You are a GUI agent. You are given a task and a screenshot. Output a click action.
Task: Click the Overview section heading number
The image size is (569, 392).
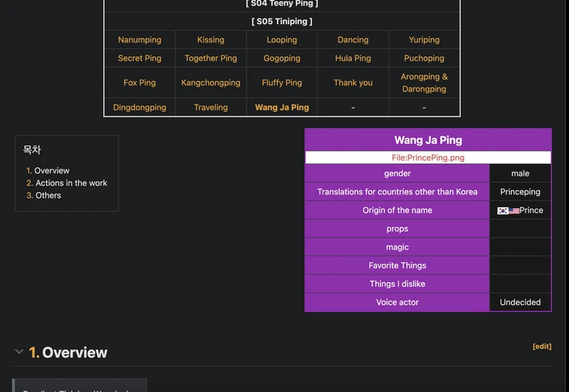click(34, 352)
